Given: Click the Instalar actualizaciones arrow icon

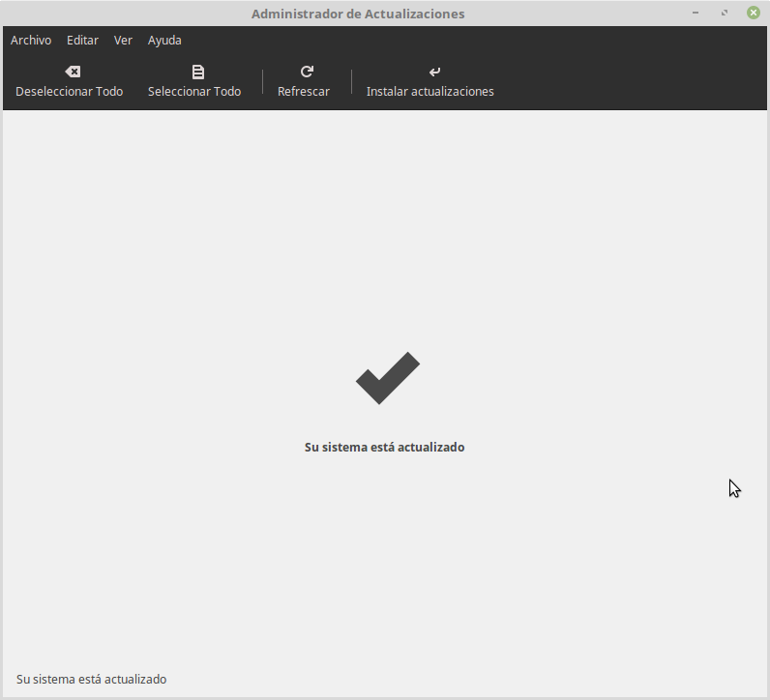Looking at the screenshot, I should pos(434,73).
